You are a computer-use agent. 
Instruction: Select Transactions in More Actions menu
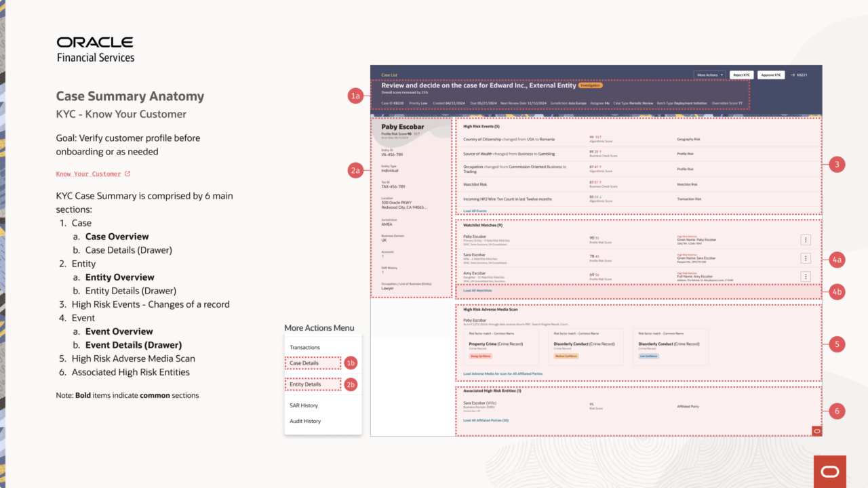pyautogui.click(x=304, y=348)
